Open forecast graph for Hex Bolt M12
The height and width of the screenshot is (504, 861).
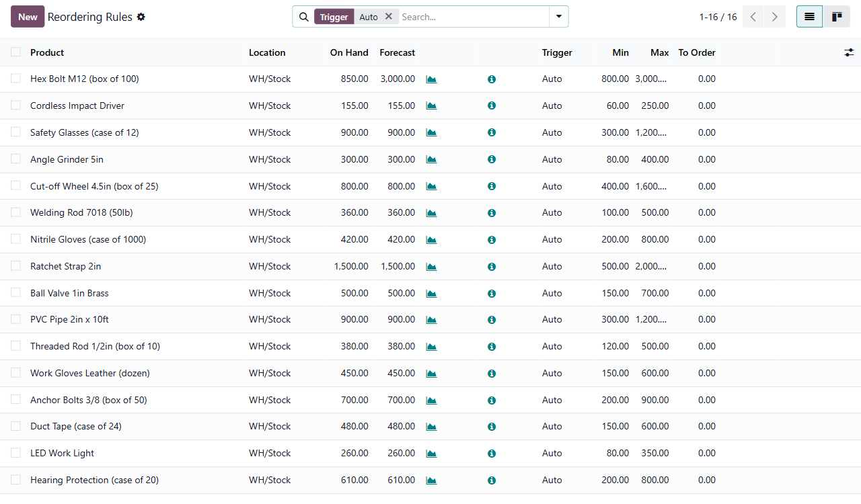click(x=431, y=79)
